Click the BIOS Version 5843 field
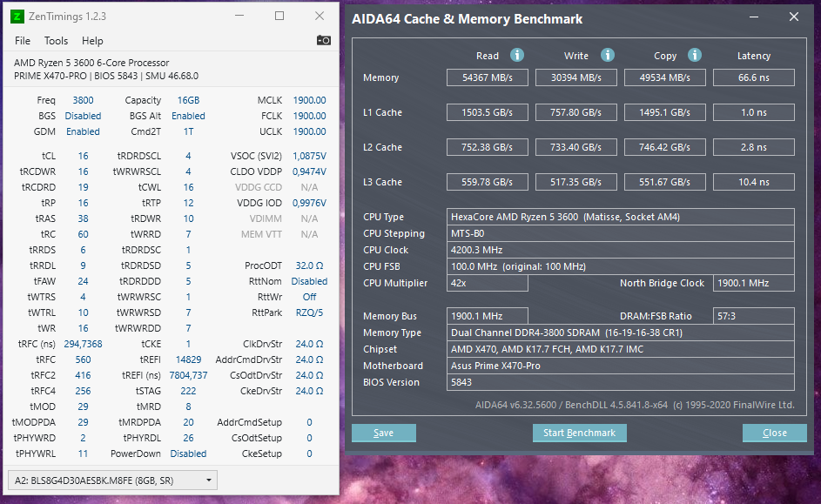 point(621,382)
